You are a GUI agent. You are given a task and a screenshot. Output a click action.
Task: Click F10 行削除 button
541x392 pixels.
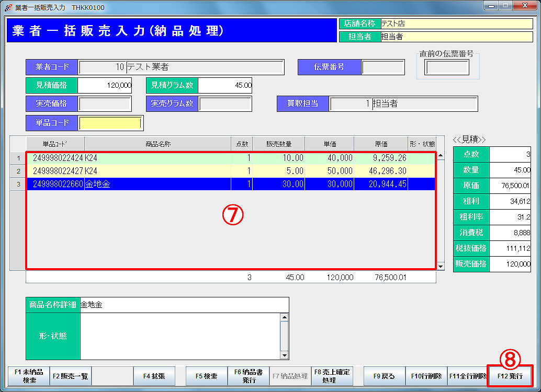(426, 376)
